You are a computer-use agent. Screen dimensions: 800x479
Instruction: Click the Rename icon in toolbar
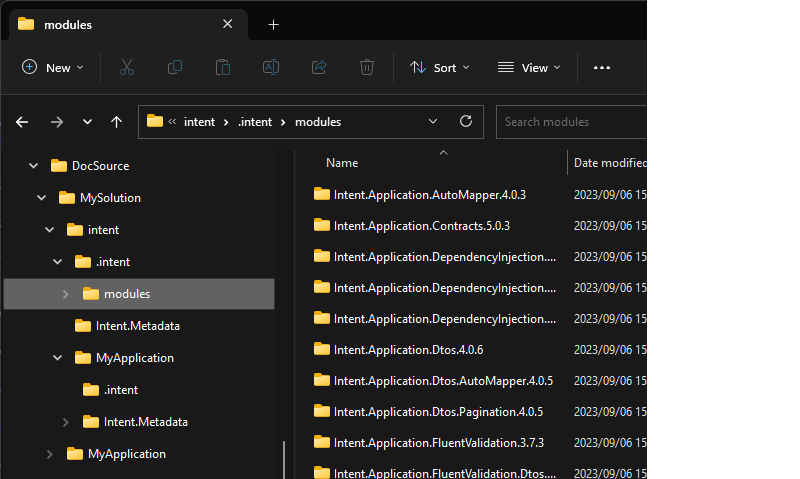[270, 67]
